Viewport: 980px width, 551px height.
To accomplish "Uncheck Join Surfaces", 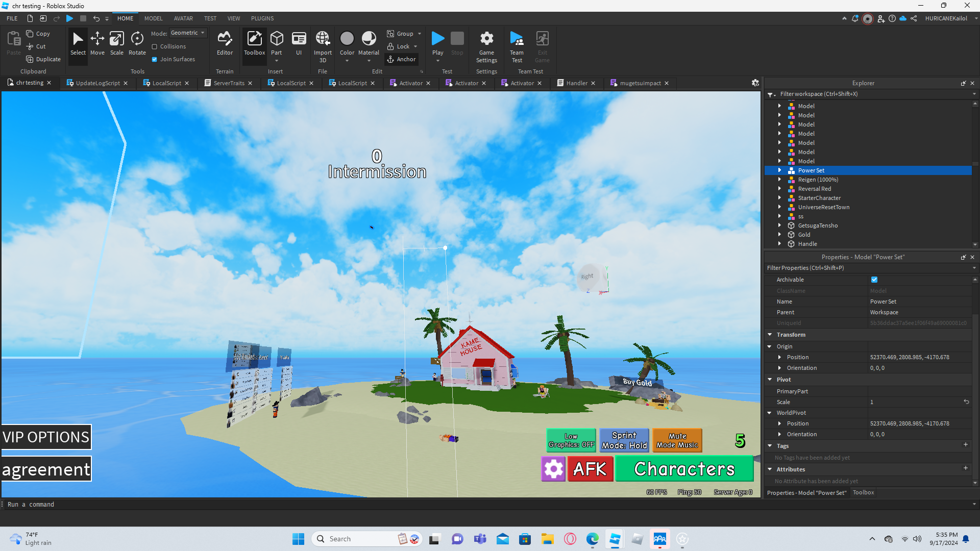I will (155, 59).
